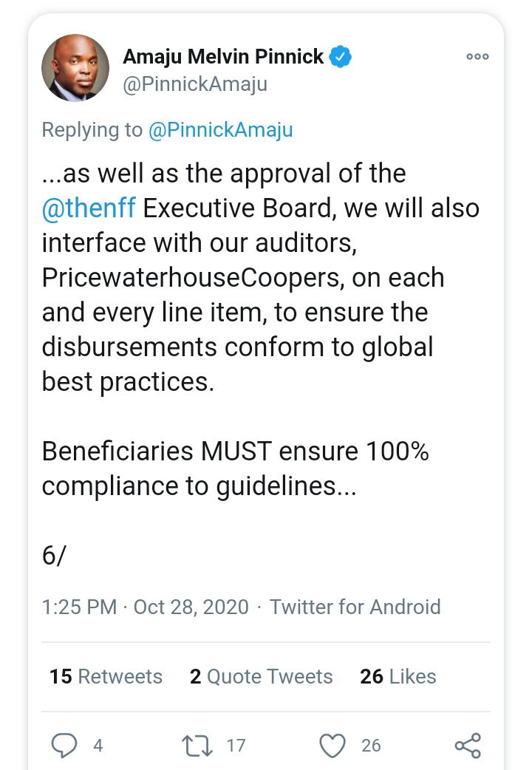Retweet using the retweet arrows icon
This screenshot has width=532, height=770.
(197, 745)
